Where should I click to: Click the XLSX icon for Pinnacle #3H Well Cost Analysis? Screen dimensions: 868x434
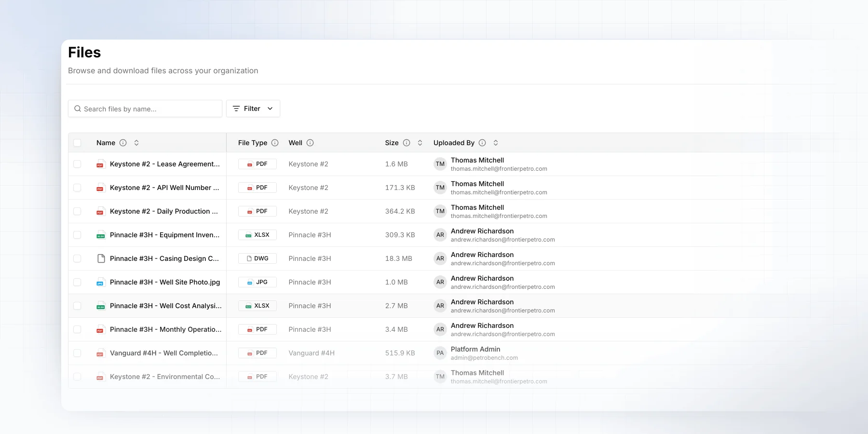point(100,306)
